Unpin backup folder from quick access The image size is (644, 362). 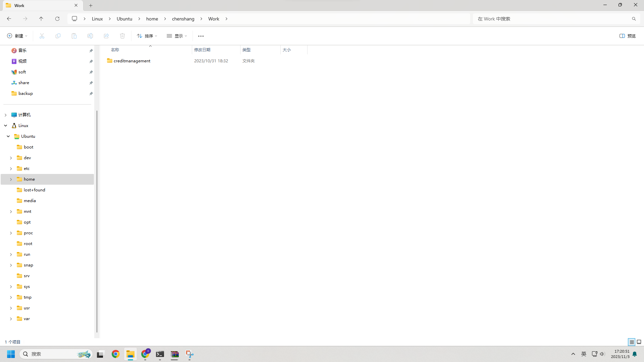point(91,94)
